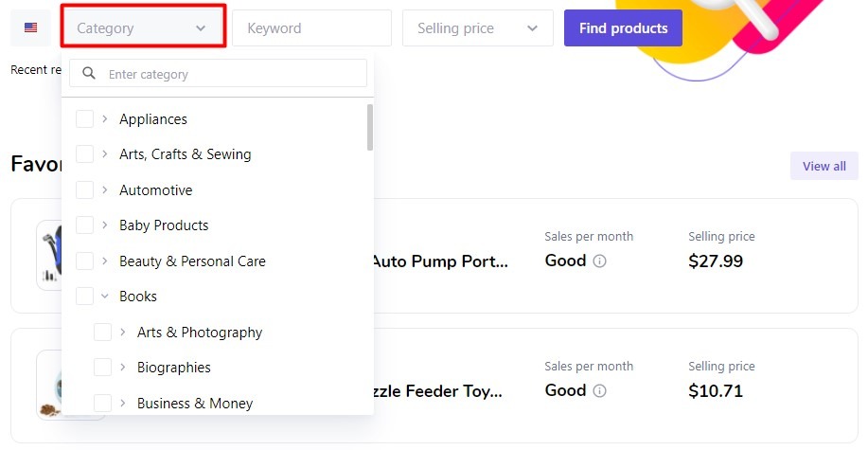This screenshot has height=450, width=868.
Task: Expand Arts & Photography subcategory
Action: [122, 332]
